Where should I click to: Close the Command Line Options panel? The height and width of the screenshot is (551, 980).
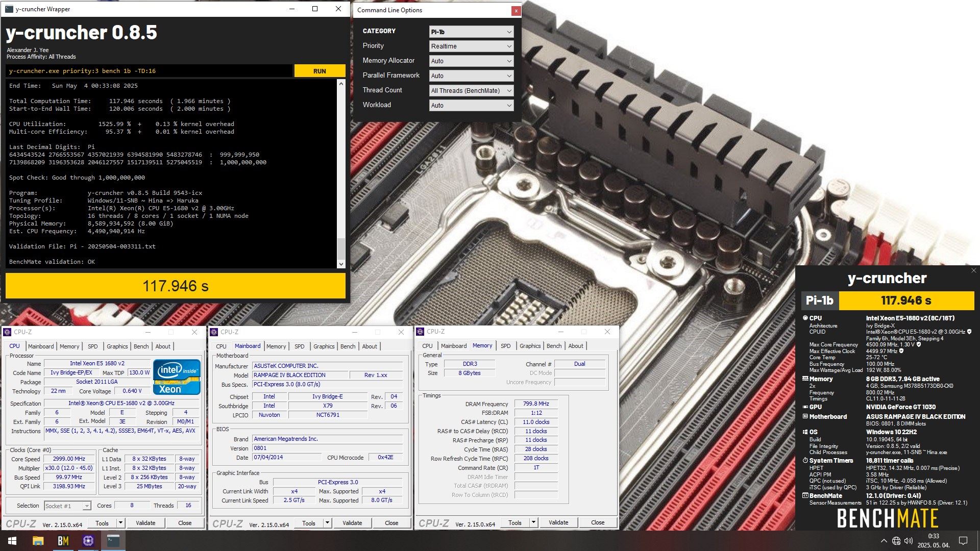(x=516, y=10)
